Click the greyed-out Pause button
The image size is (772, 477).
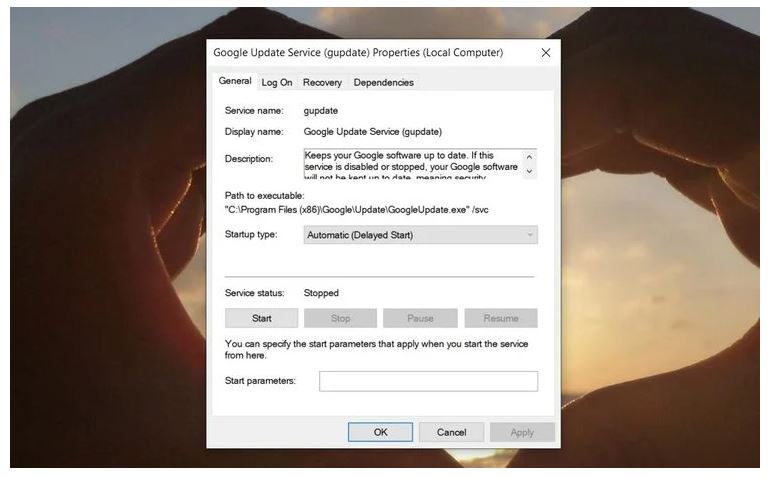420,318
